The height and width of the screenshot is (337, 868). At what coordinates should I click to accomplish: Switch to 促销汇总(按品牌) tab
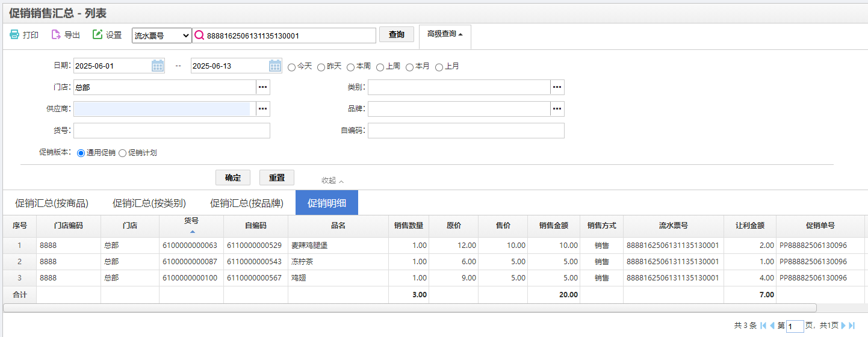pyautogui.click(x=247, y=203)
